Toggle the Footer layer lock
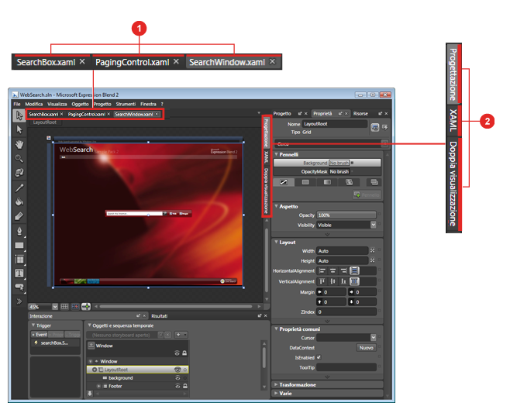Image resolution: width=510 pixels, height=420 pixels. pos(184,386)
